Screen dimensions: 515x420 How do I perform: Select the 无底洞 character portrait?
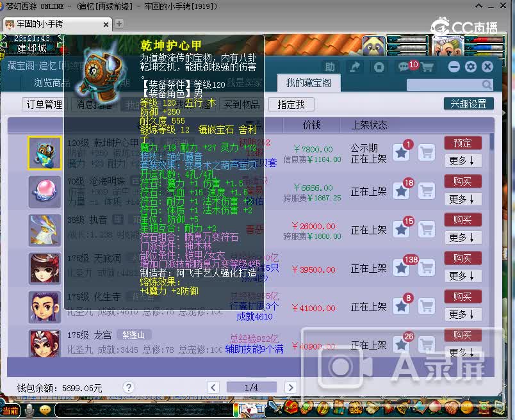pos(45,269)
